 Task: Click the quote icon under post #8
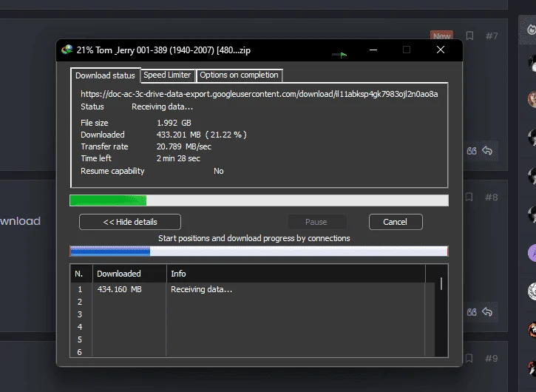tap(472, 312)
